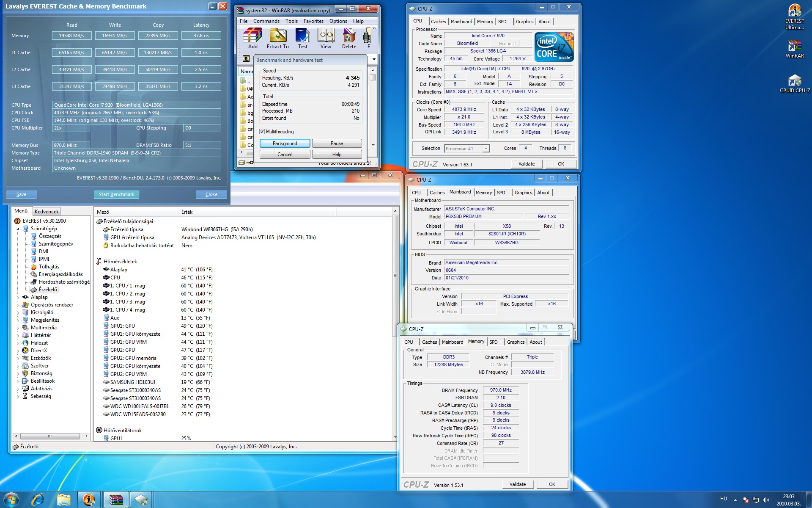Select Túlhajtás in the EVEREST tree
The image size is (812, 508).
click(x=49, y=267)
